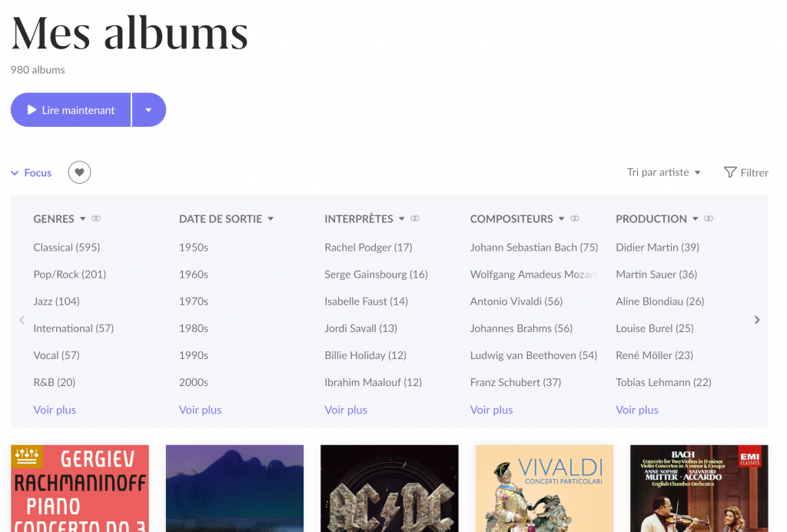Collapse the Focus section
Viewport: 787px width, 532px height.
click(32, 173)
